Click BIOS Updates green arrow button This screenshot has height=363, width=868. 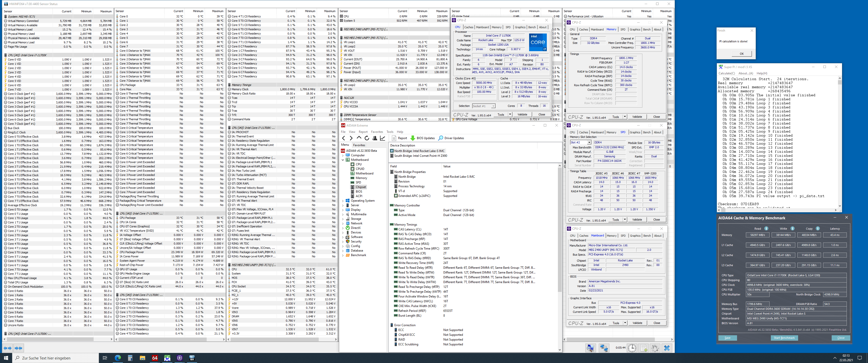423,138
